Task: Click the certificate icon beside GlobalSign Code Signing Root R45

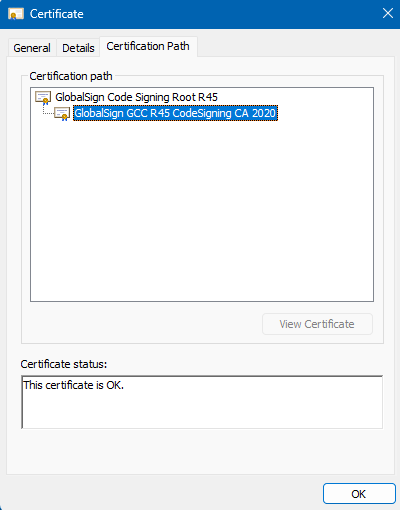Action: tap(43, 98)
